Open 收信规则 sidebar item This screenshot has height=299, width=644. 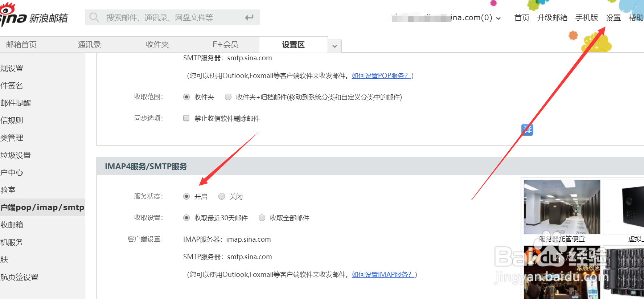tap(12, 120)
